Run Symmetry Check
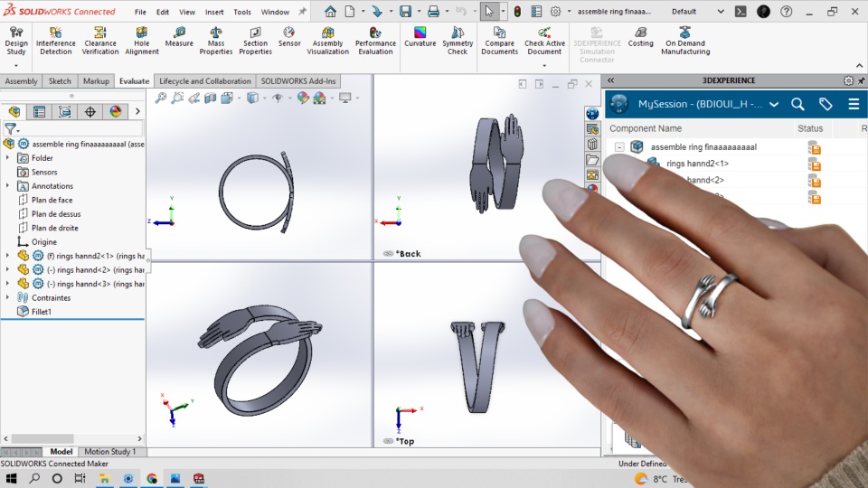This screenshot has width=868, height=488. point(458,41)
